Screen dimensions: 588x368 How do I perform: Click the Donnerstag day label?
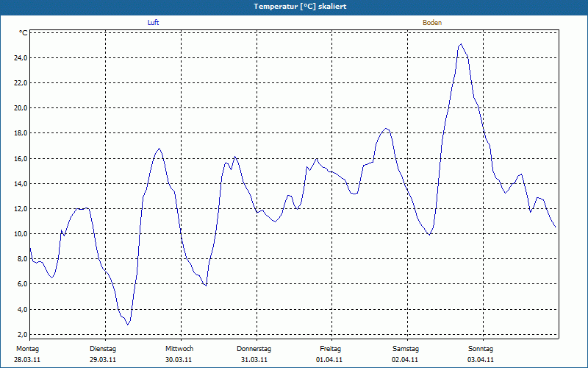click(254, 349)
